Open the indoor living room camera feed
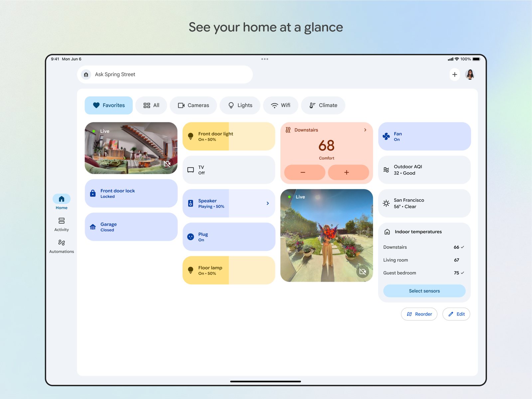 coord(131,148)
